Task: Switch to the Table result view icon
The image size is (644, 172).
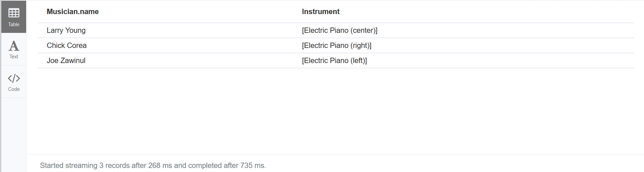Action: 14,13
